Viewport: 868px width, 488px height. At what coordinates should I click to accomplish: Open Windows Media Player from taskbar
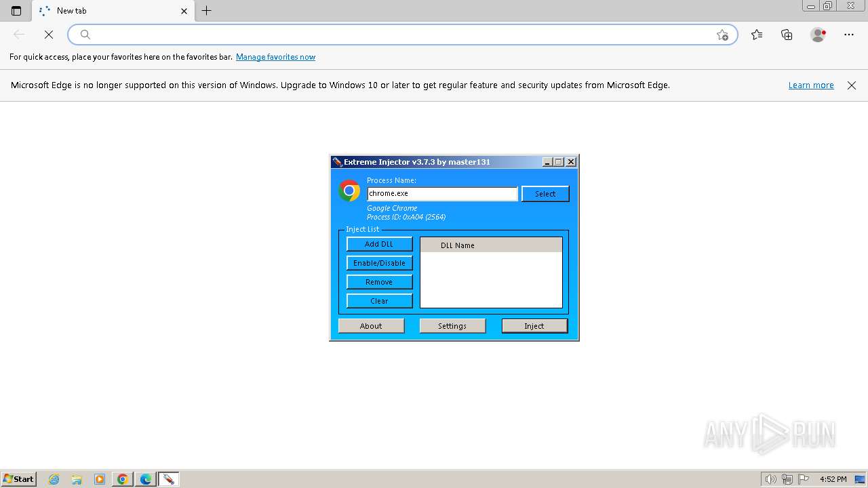(100, 479)
